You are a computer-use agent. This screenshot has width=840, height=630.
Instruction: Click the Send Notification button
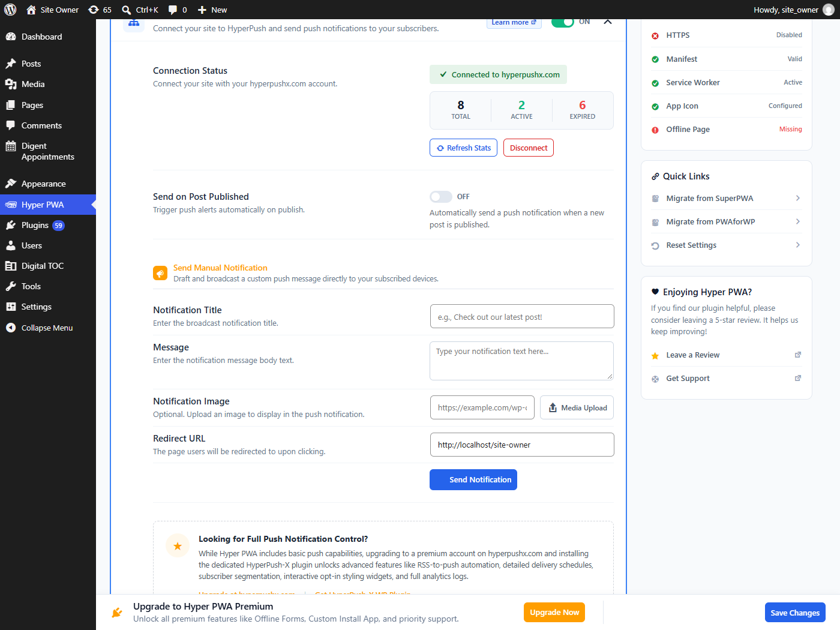(x=473, y=479)
